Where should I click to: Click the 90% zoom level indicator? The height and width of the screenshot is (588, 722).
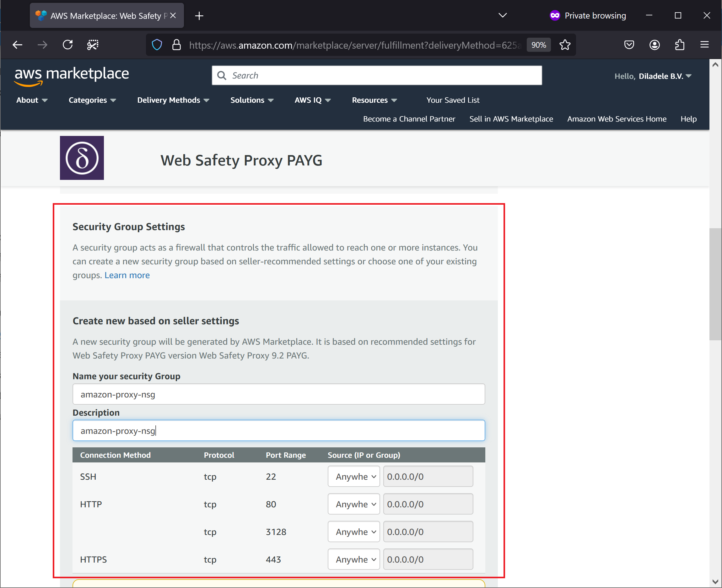pyautogui.click(x=538, y=45)
